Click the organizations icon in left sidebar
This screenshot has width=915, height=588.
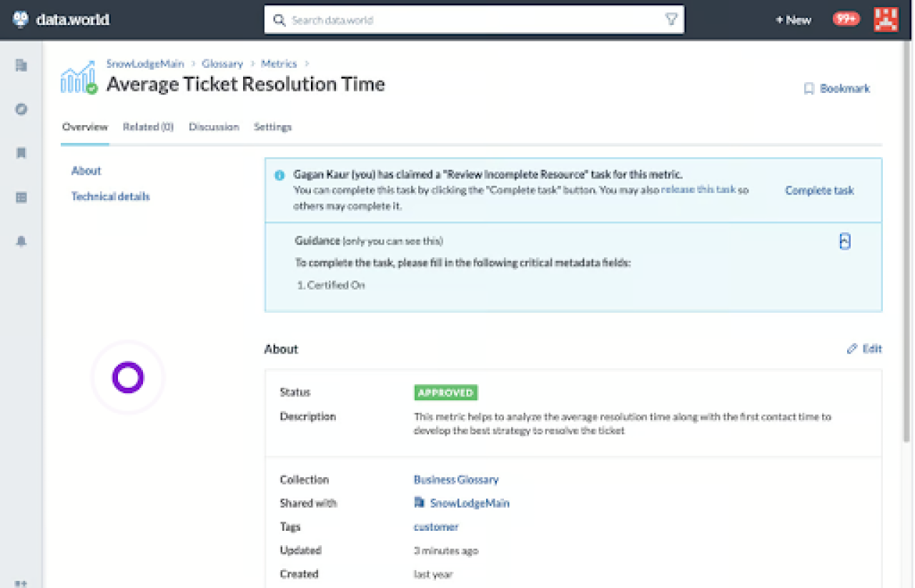21,66
